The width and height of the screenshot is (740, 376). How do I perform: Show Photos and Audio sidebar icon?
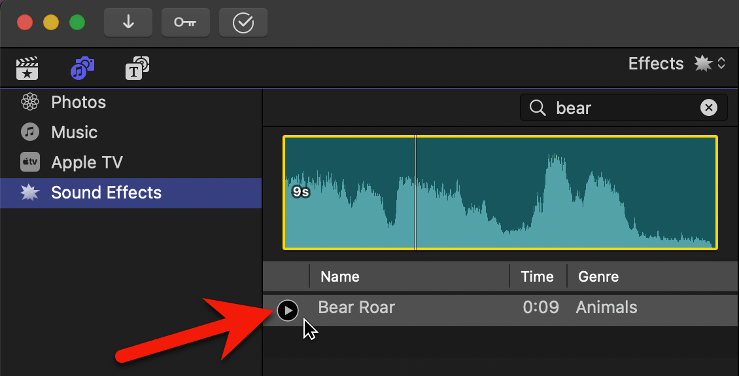[x=83, y=68]
